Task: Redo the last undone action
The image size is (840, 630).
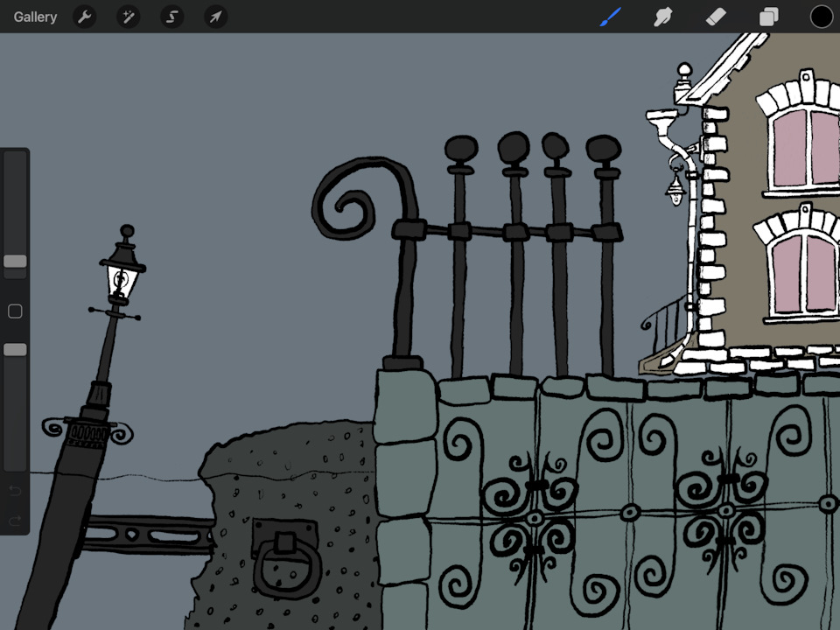Action: coord(15,520)
